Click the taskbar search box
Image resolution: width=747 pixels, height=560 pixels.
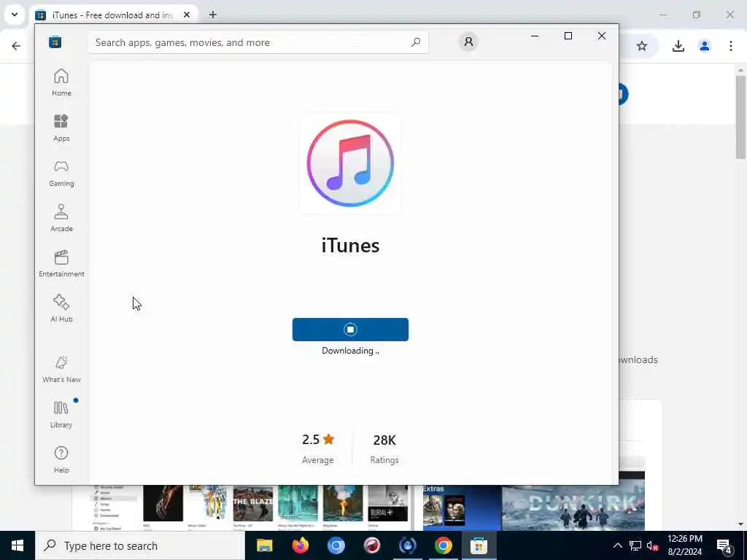pos(139,545)
